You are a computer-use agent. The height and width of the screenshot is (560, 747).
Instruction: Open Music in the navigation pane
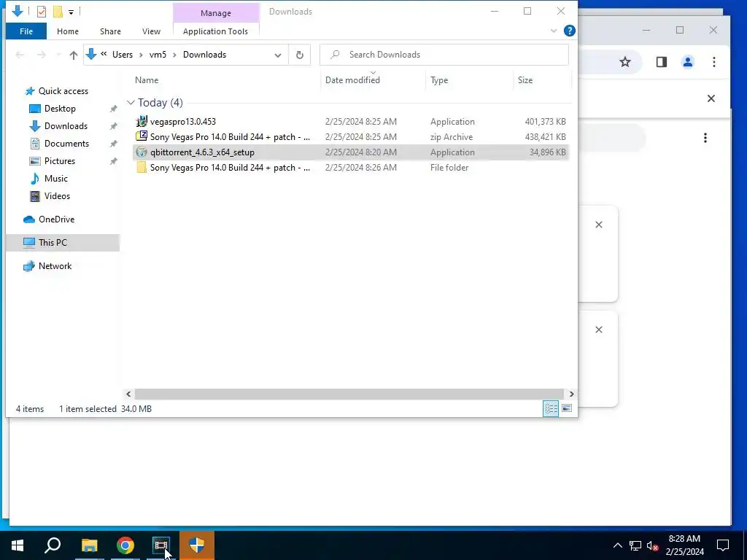pyautogui.click(x=55, y=179)
